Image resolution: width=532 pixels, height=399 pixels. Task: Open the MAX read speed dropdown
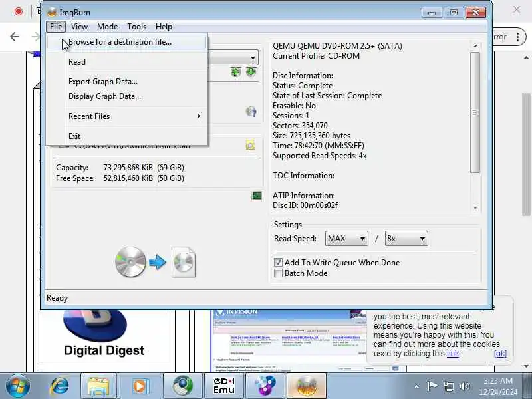click(x=346, y=239)
